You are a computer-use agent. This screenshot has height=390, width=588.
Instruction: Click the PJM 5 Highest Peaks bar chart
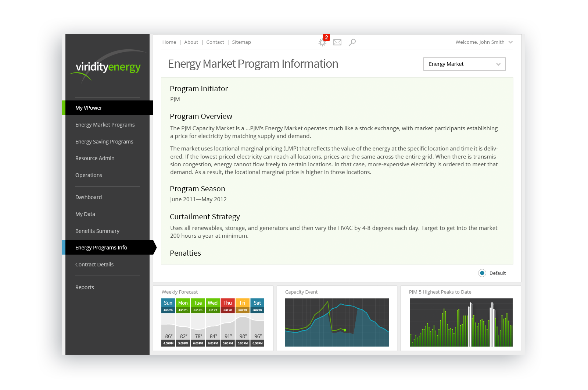[461, 322]
